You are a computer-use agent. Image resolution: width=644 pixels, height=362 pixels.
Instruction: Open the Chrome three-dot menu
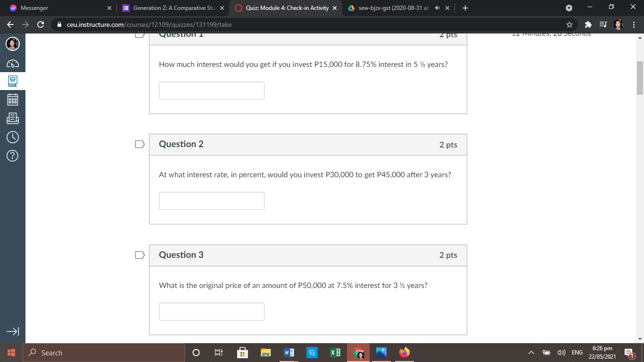pyautogui.click(x=634, y=25)
